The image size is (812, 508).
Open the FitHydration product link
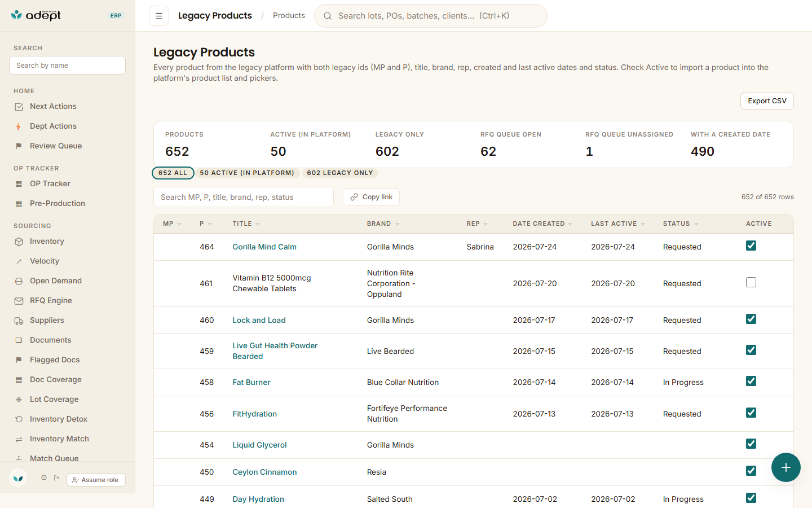pyautogui.click(x=255, y=414)
